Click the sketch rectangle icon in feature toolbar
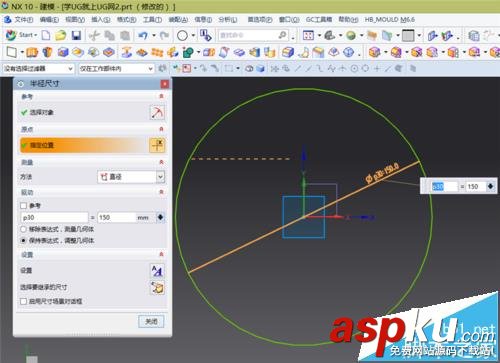500x363 pixels. (x=12, y=52)
